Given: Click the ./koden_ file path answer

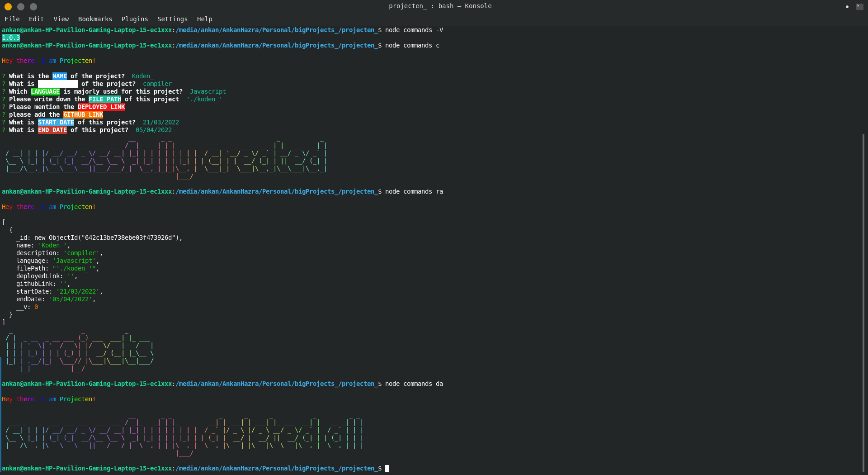Looking at the screenshot, I should pos(204,99).
